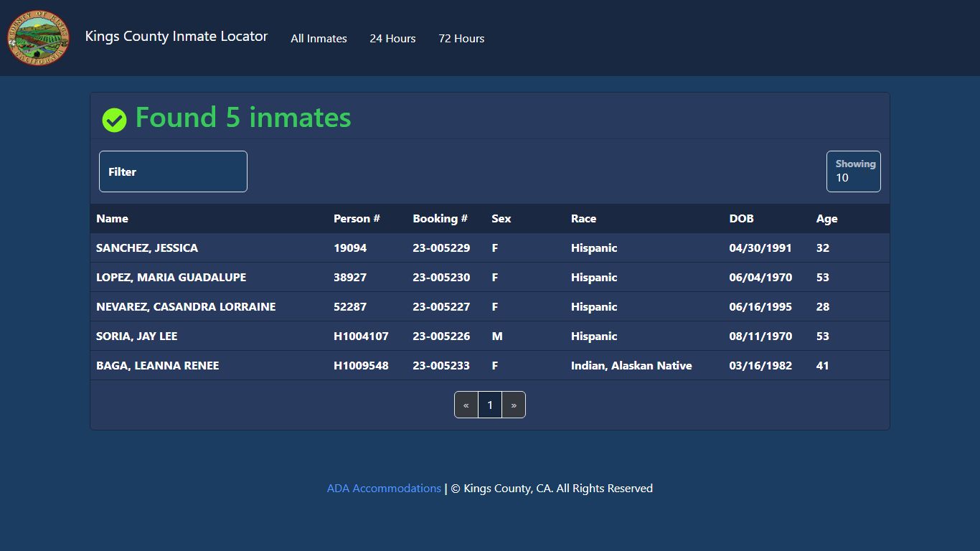Click age value 41

pos(823,366)
